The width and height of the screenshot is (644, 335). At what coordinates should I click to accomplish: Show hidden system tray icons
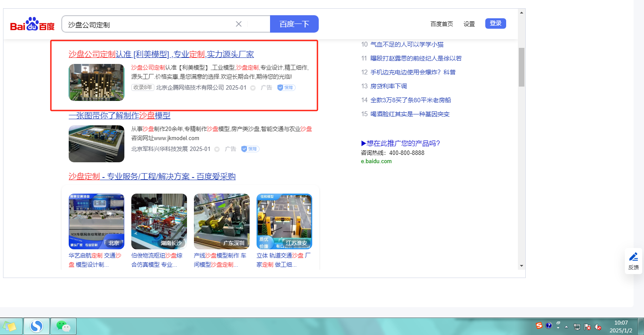tap(567, 326)
